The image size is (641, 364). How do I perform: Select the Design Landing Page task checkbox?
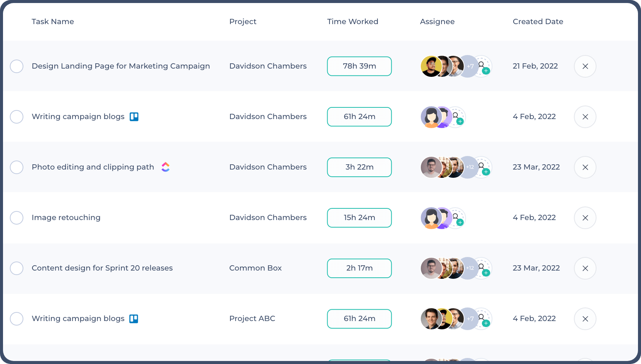tap(17, 66)
